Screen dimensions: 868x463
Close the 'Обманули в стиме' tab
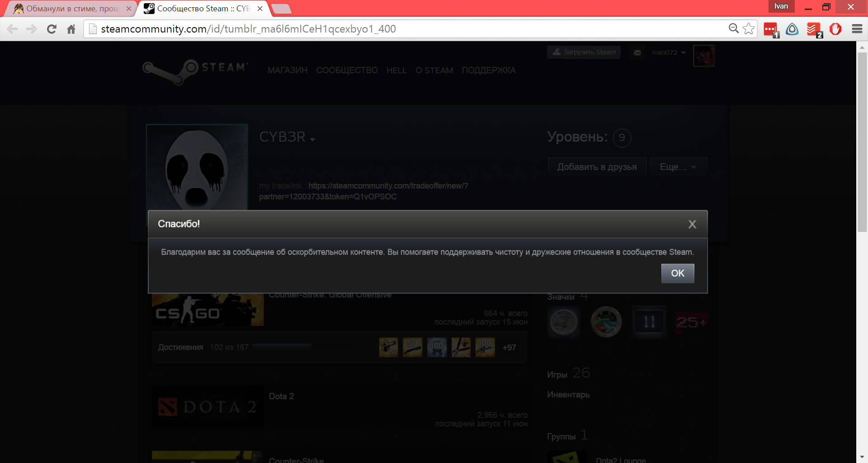point(128,9)
